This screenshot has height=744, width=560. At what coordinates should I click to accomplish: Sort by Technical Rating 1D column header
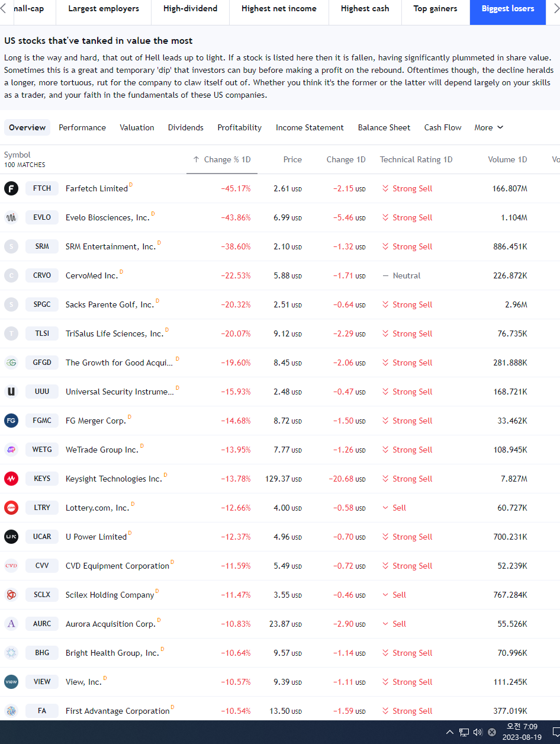click(x=416, y=159)
